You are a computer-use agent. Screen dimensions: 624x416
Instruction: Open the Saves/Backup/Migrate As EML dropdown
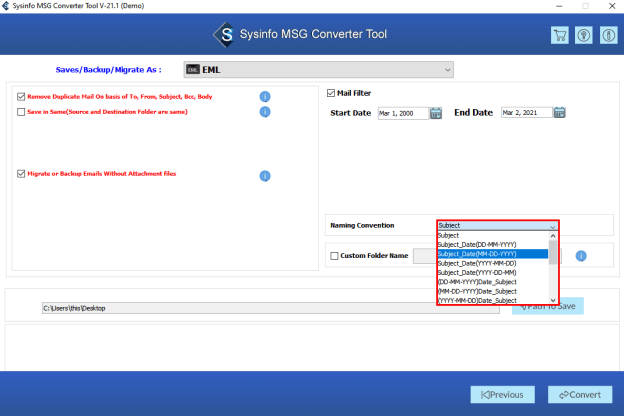coord(318,70)
